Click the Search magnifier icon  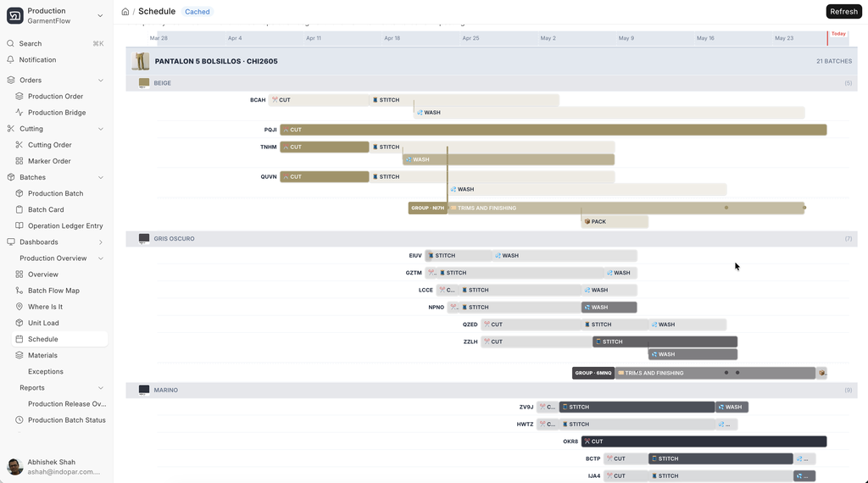point(10,43)
